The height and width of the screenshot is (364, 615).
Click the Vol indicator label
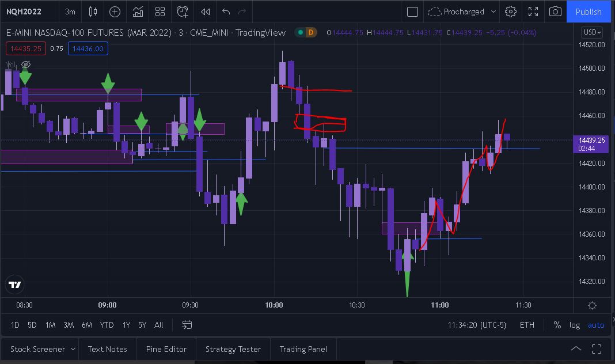[x=11, y=65]
